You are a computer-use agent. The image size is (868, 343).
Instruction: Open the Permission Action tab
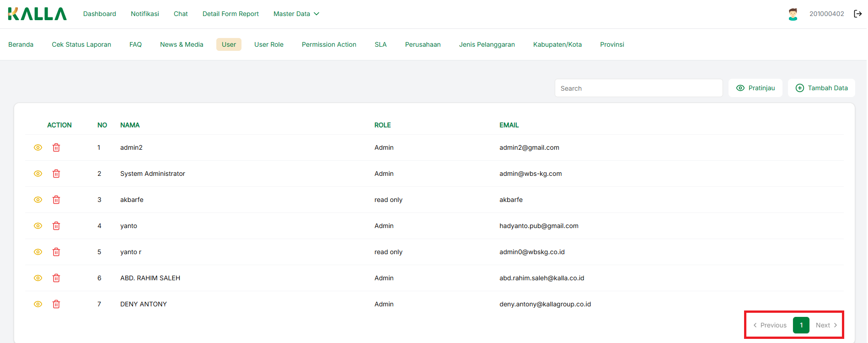[329, 44]
